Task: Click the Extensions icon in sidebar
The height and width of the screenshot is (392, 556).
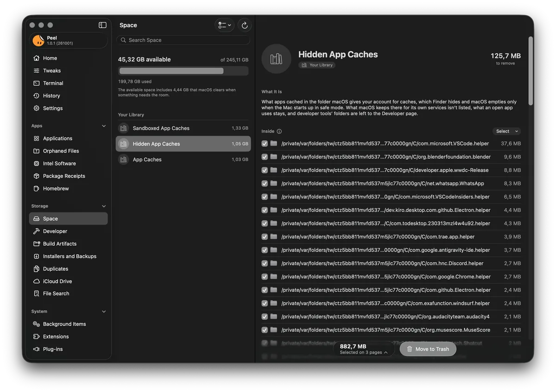Action: [x=37, y=336]
